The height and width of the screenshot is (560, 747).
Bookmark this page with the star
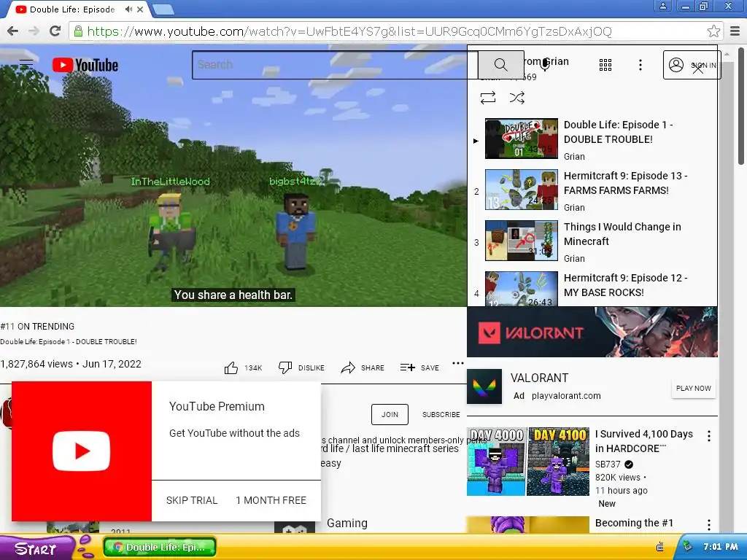click(713, 31)
